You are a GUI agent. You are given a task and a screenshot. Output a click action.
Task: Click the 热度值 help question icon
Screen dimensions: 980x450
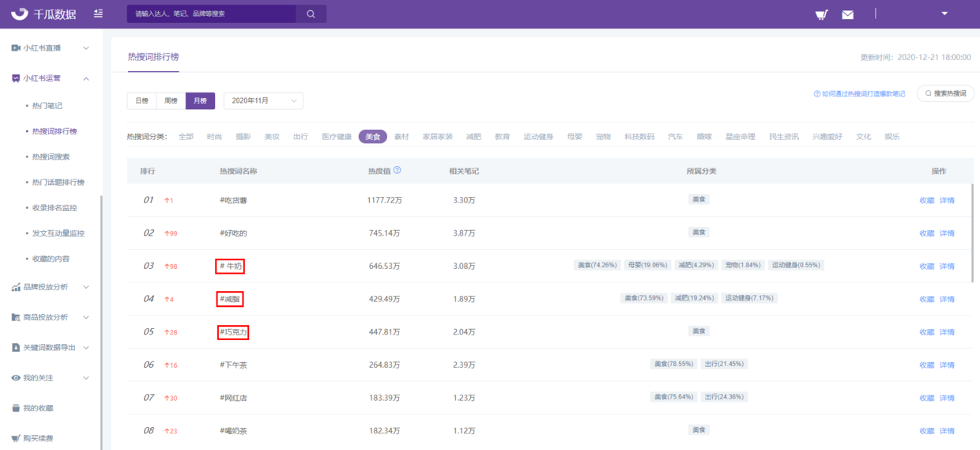click(x=397, y=170)
